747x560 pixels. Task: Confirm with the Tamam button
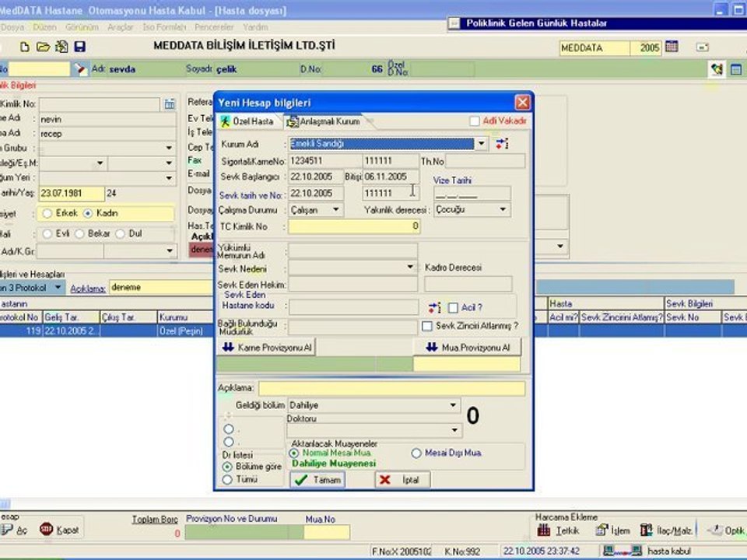(x=317, y=480)
